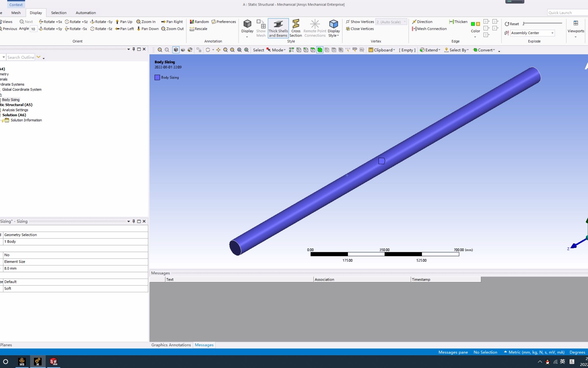Viewport: 588px width, 368px height.
Task: Switch to the Mesh ribbon tab
Action: pos(16,13)
